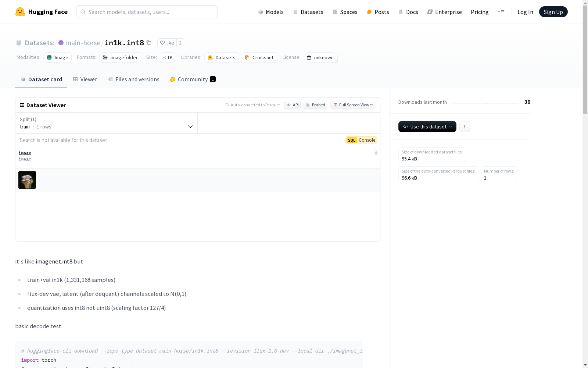
Task: Click the Embed viewer button
Action: pos(315,105)
